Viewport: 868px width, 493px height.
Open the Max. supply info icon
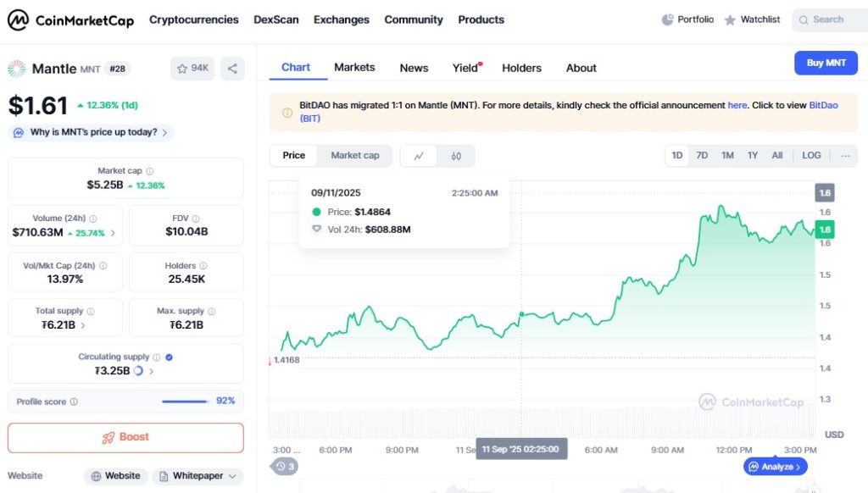point(211,311)
